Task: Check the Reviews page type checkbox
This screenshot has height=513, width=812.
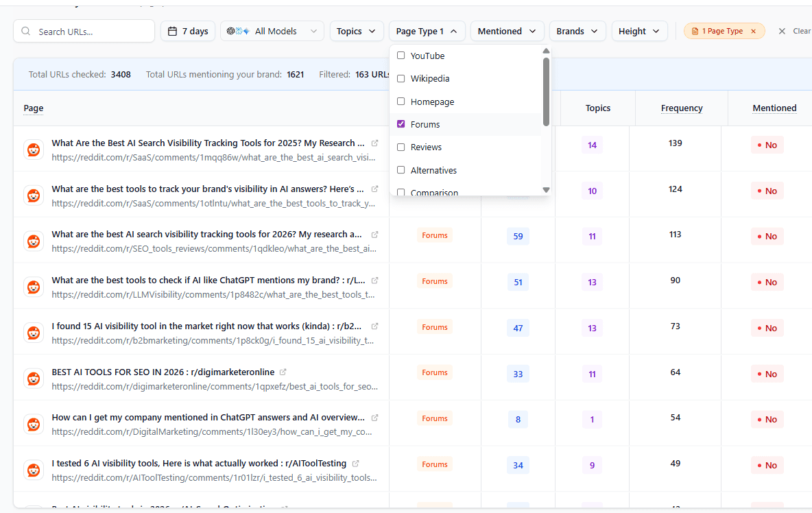Action: point(401,147)
